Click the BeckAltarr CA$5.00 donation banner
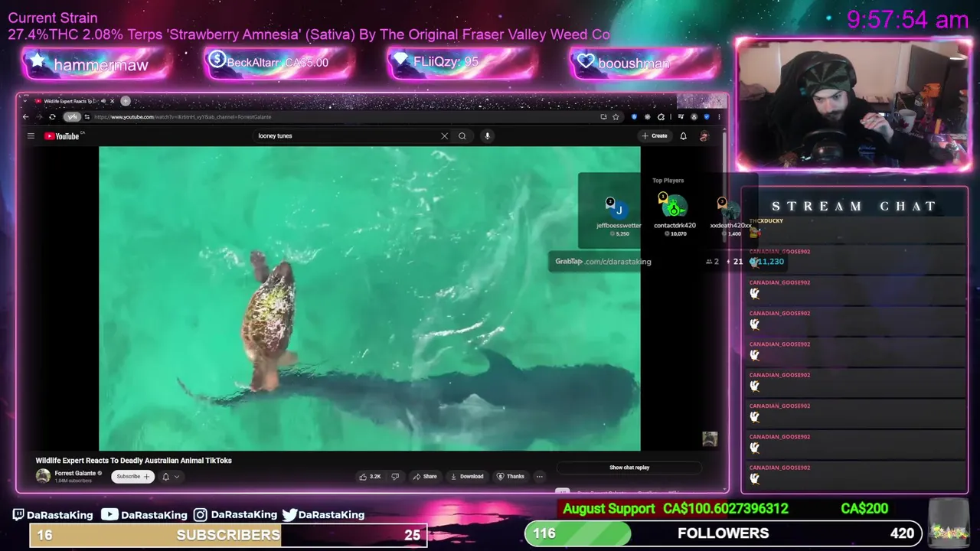This screenshot has width=980, height=551. 278,63
